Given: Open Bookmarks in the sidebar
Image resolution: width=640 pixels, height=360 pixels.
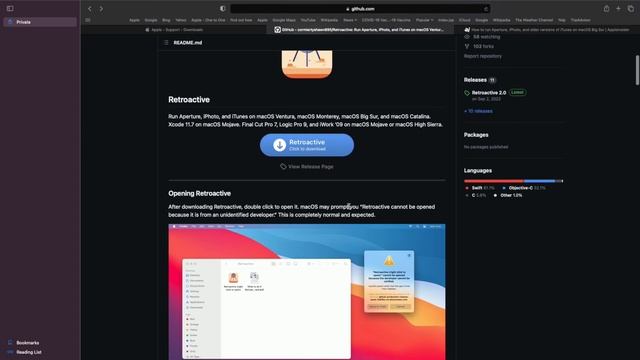Looking at the screenshot, I should coord(28,343).
